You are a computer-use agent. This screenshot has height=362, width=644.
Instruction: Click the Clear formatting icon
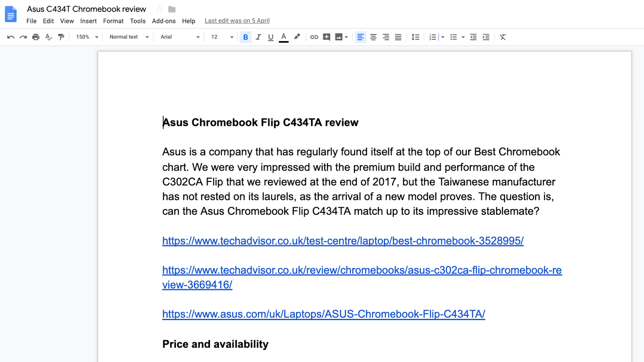click(503, 37)
